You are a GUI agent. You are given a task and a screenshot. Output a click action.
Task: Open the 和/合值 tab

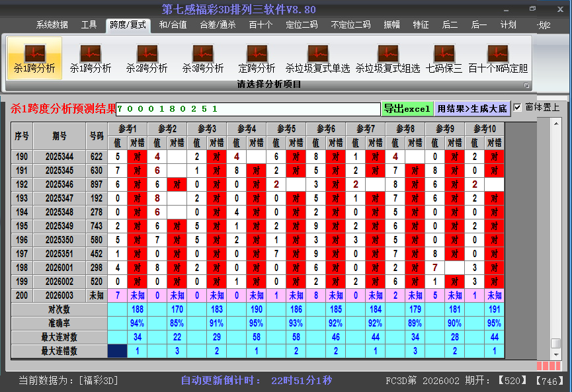(x=173, y=25)
